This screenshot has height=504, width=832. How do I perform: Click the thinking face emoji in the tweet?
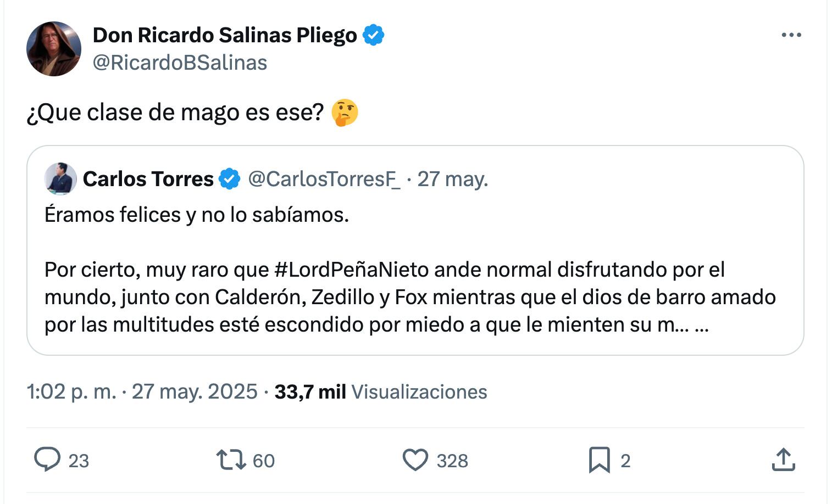345,113
